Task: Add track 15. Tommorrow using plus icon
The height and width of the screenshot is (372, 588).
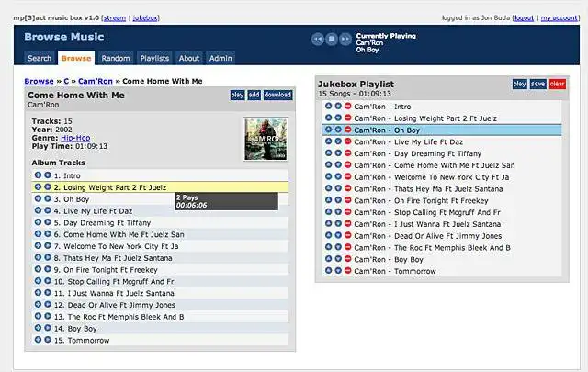Action: point(38,340)
